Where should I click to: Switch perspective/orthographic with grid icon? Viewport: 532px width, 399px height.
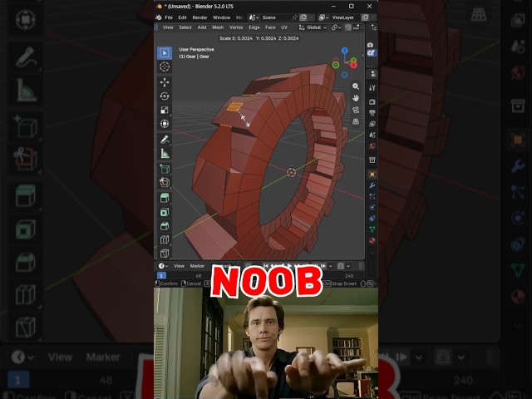point(356,121)
